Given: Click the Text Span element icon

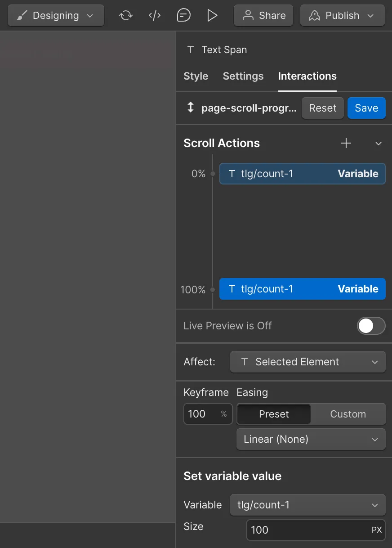Looking at the screenshot, I should click(x=191, y=50).
